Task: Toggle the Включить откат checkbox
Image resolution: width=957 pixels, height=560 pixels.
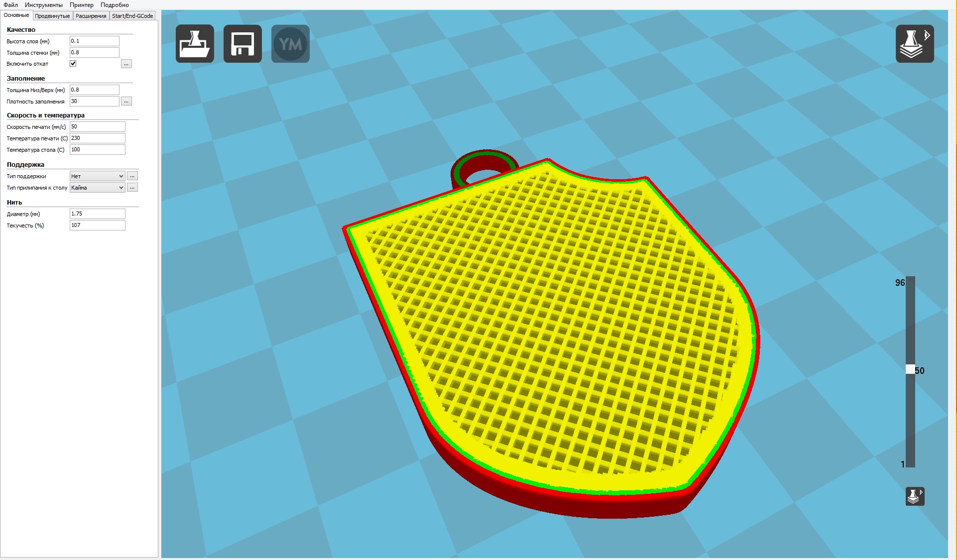Action: pyautogui.click(x=73, y=64)
